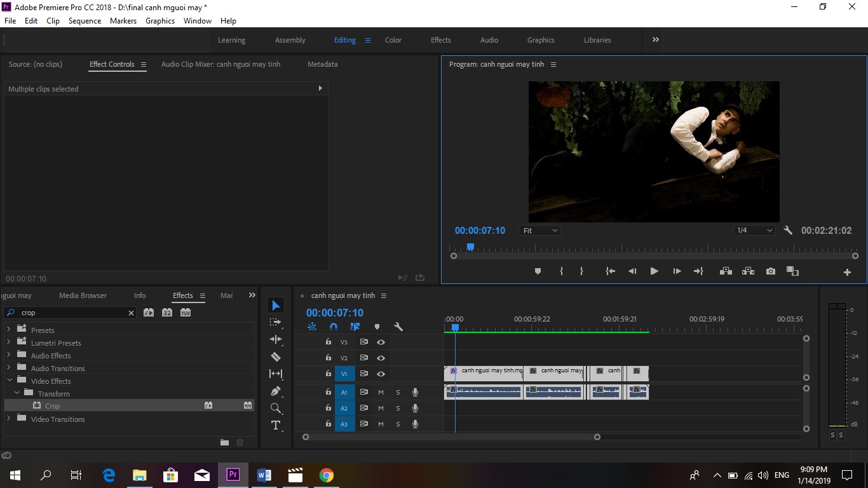This screenshot has width=868, height=488.
Task: Click the blue playhead on Program scrubber
Action: [470, 247]
